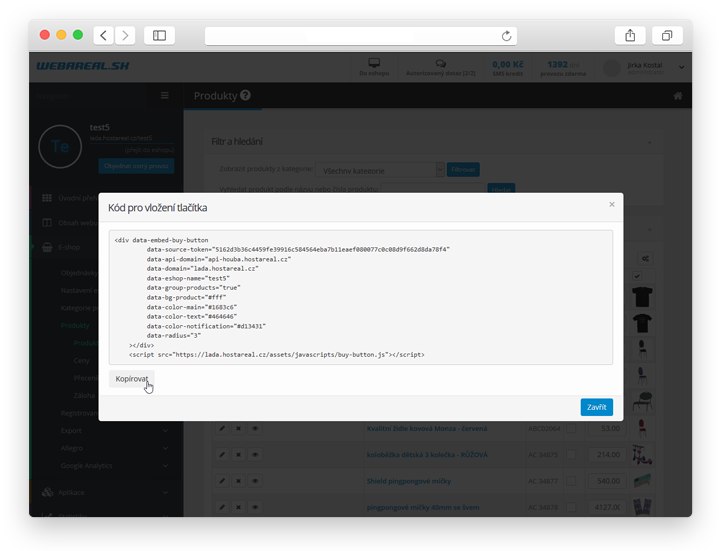Open the table settings gear icon
720x551 pixels.
[645, 259]
